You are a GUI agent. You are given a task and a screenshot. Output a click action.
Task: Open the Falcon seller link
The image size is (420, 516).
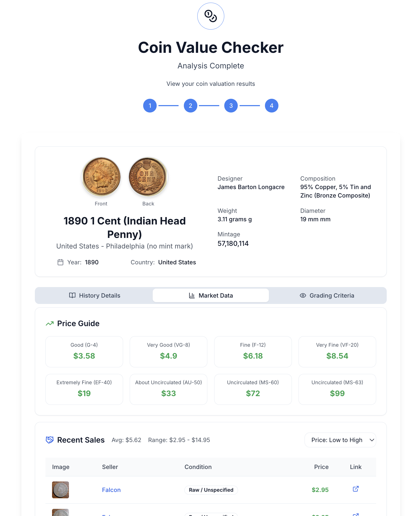pos(111,490)
